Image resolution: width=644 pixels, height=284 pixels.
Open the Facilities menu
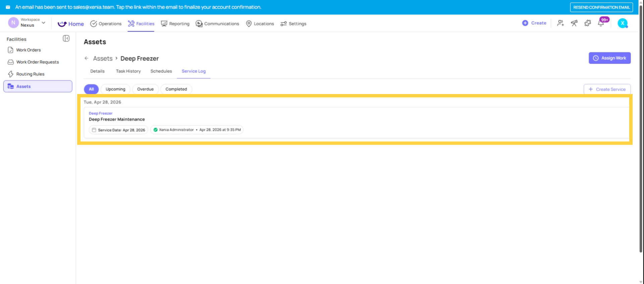(x=141, y=24)
